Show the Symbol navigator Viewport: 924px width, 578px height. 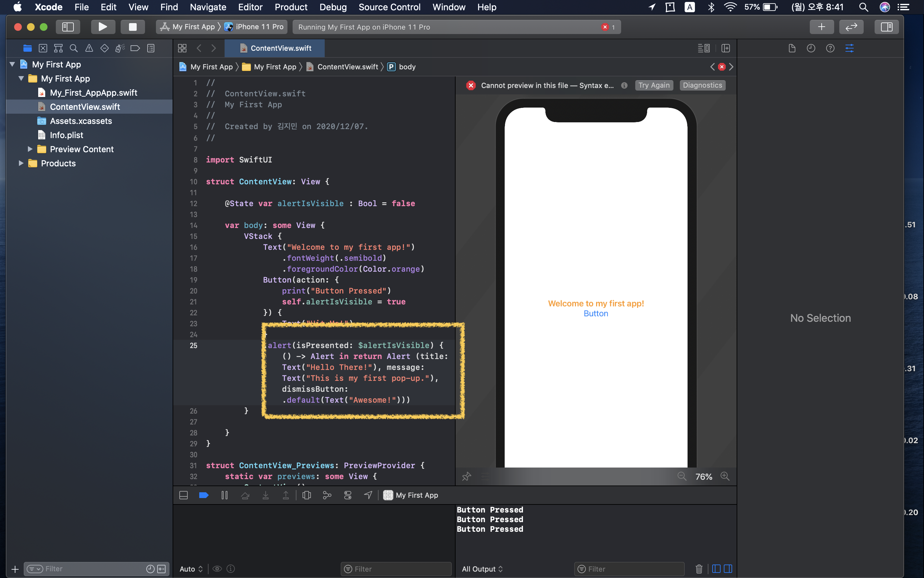(58, 48)
